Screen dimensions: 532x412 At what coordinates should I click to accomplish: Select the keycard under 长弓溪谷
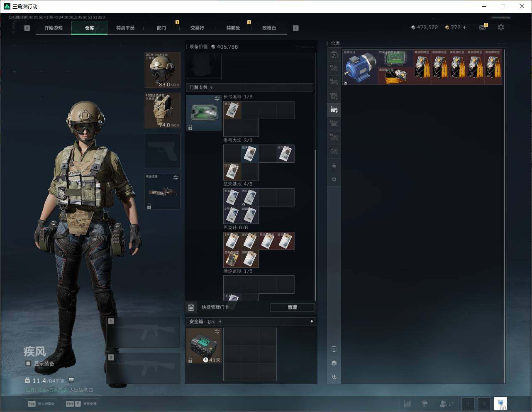(232, 110)
